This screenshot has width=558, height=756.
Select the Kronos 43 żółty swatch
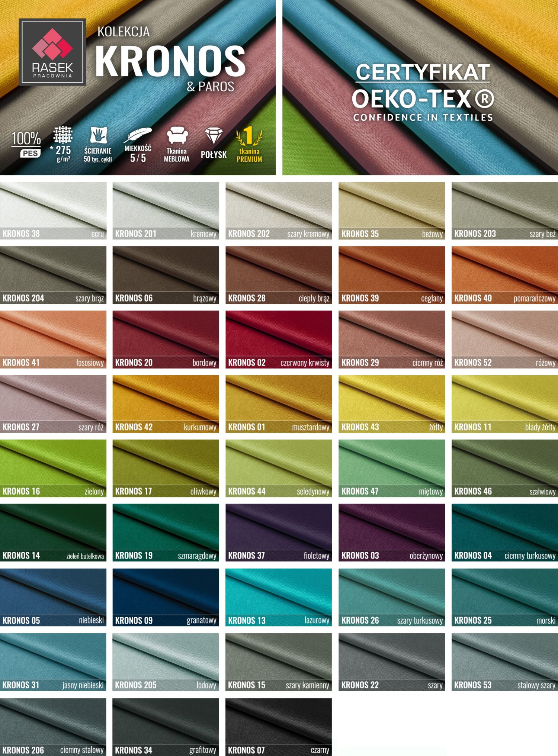[392, 404]
